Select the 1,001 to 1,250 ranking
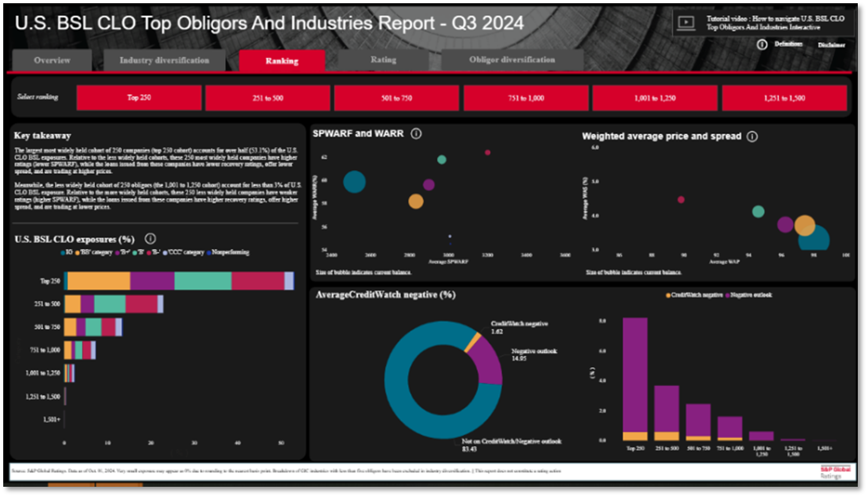The height and width of the screenshot is (497, 868). coord(655,98)
